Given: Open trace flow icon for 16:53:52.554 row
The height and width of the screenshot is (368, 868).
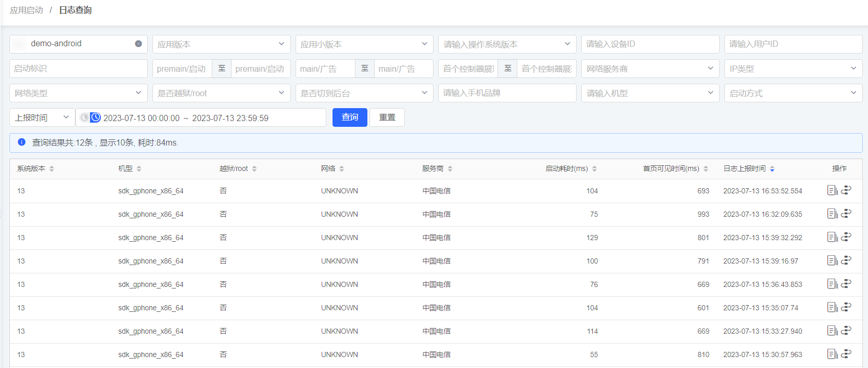Looking at the screenshot, I should 846,190.
